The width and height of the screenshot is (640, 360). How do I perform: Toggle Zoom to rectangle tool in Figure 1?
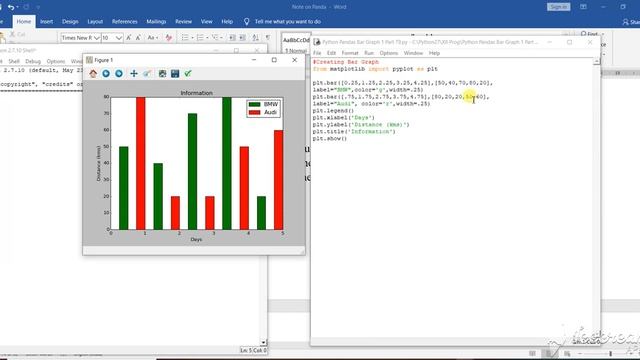(147, 73)
